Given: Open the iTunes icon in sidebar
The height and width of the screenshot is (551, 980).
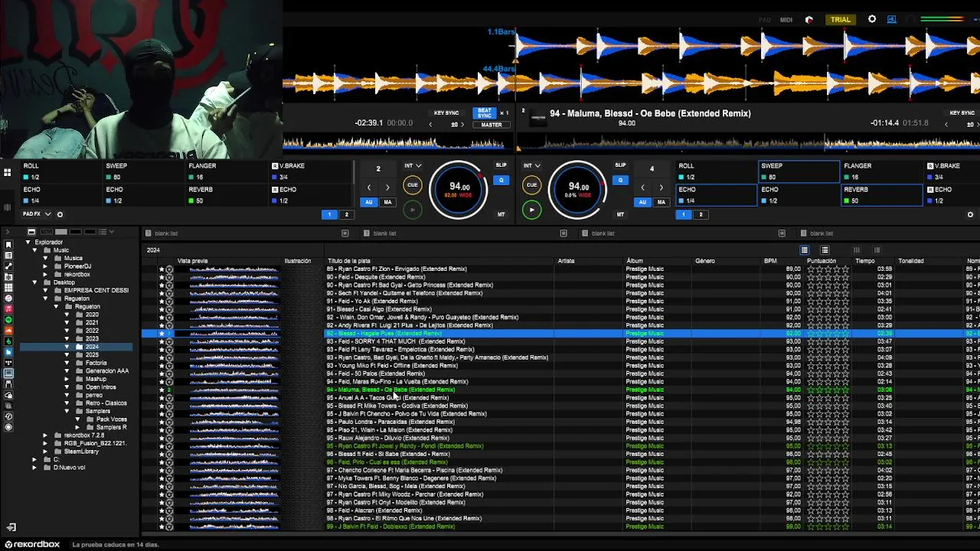Looking at the screenshot, I should point(8,298).
